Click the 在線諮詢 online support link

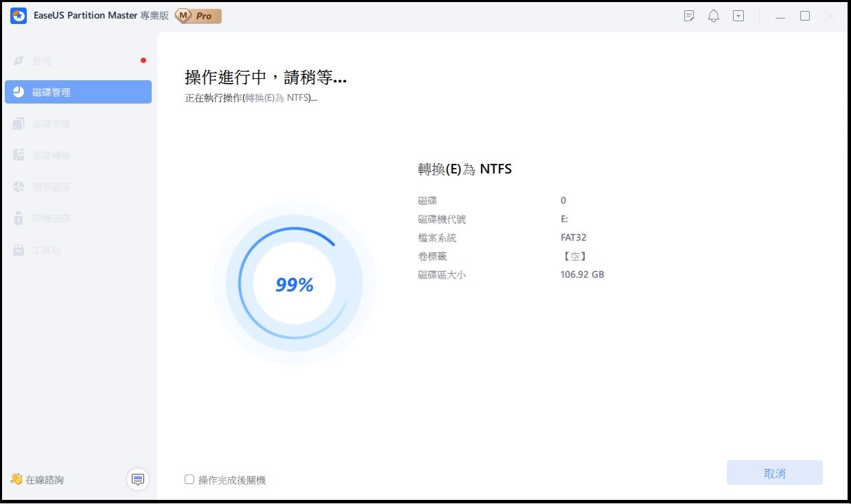(45, 479)
